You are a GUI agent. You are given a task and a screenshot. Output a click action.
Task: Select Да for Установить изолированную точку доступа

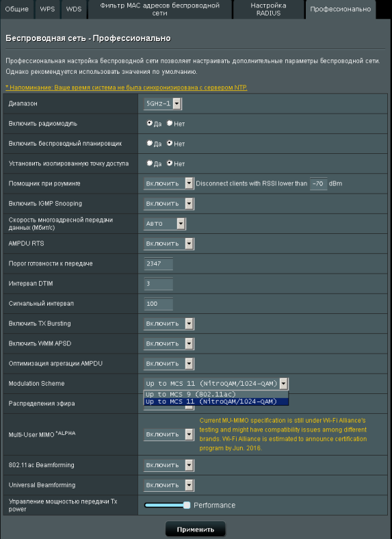tap(150, 163)
